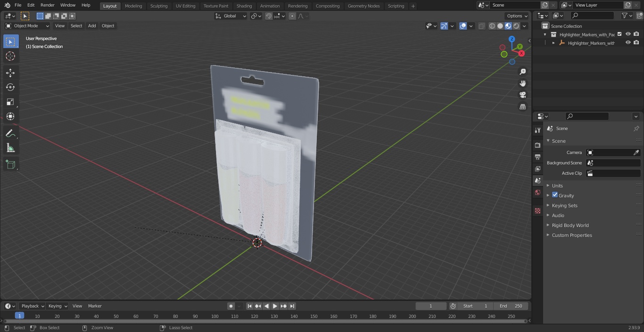Jump to the end frame
This screenshot has height=332, width=644.
[x=292, y=306]
